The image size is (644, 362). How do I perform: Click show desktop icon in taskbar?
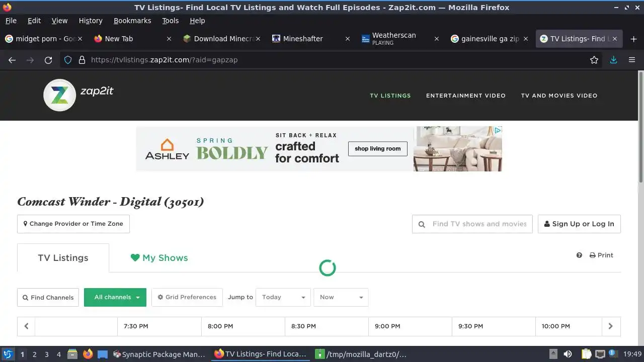[x=103, y=354]
